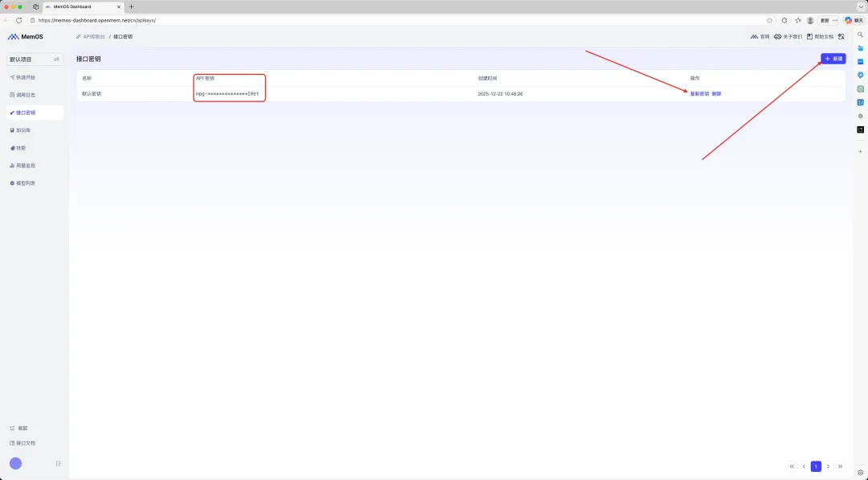Open 接口文档 link in sidebar

(x=23, y=443)
